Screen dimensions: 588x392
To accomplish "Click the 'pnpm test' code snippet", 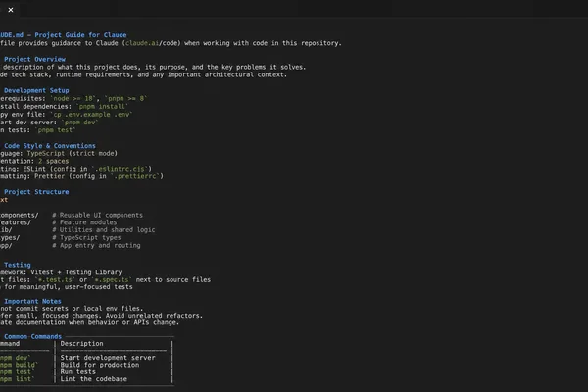I will (55, 130).
